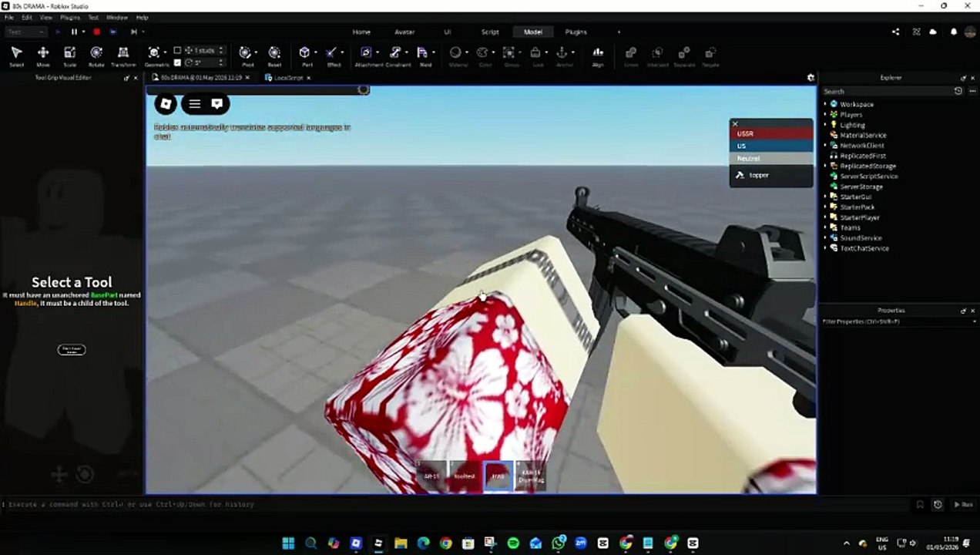Click the Geometric mode icon

(x=153, y=53)
